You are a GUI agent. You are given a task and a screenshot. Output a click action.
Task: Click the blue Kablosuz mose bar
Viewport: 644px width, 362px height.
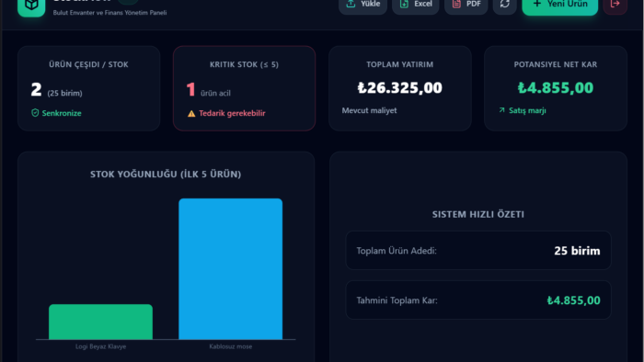click(230, 269)
